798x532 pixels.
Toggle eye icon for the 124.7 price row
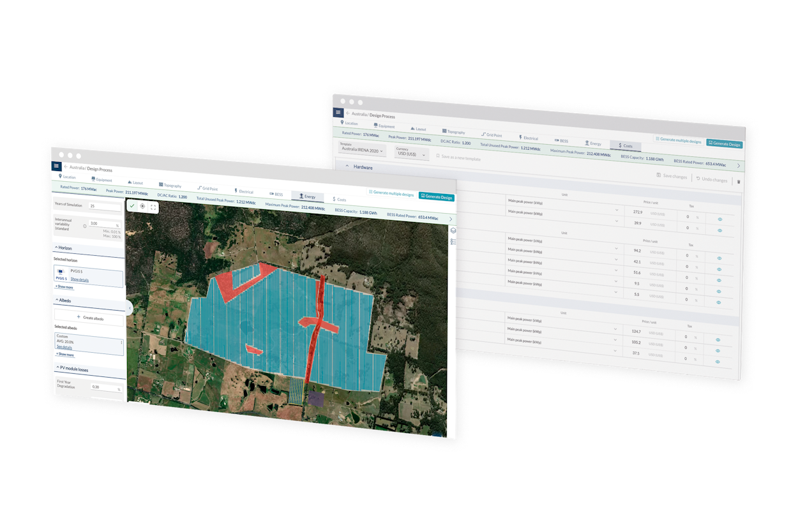(x=718, y=340)
